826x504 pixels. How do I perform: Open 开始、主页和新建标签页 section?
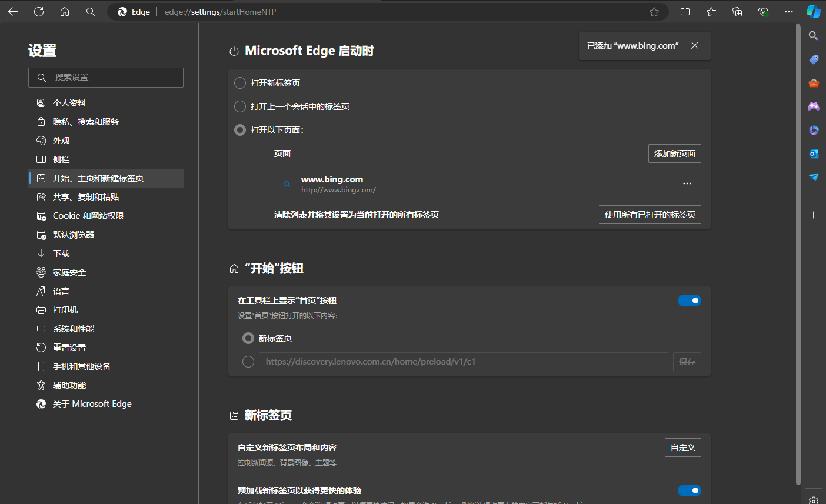click(x=106, y=178)
